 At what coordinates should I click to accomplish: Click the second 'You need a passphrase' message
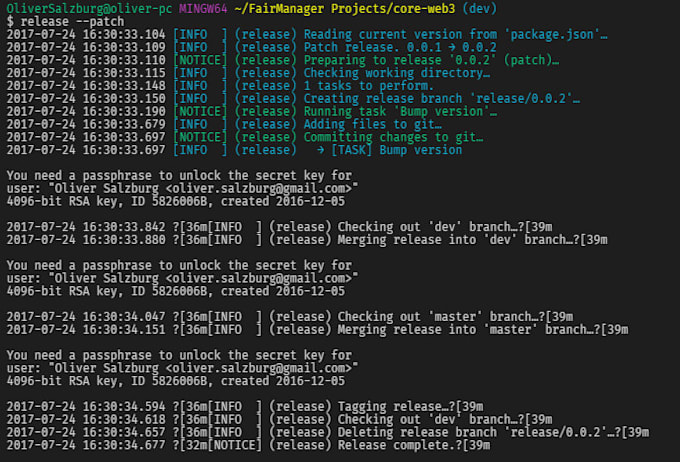pos(179,265)
